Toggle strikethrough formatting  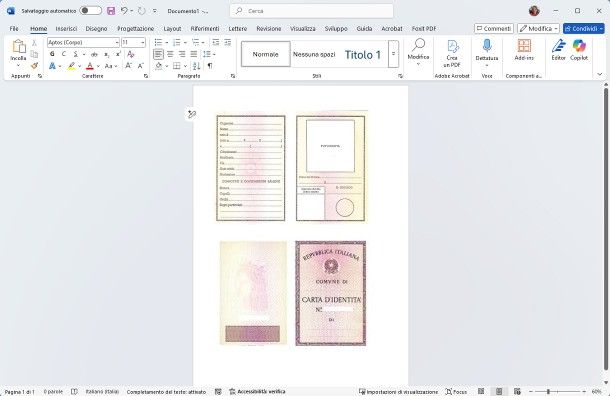tap(94, 54)
